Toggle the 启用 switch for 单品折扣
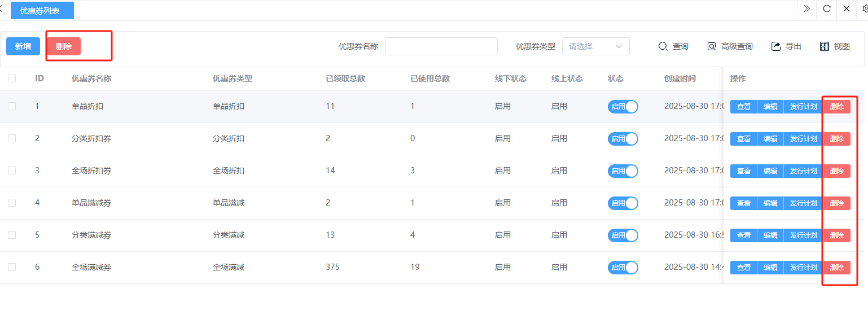 pos(622,107)
